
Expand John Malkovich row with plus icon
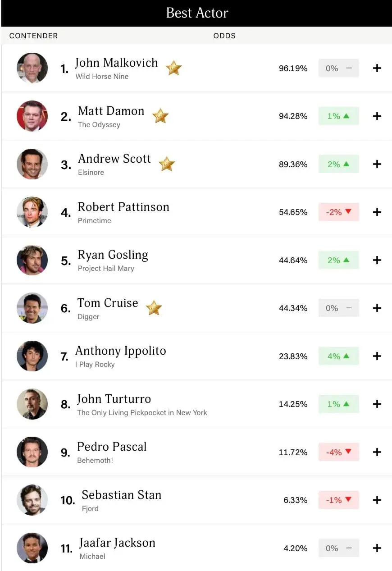coord(377,68)
